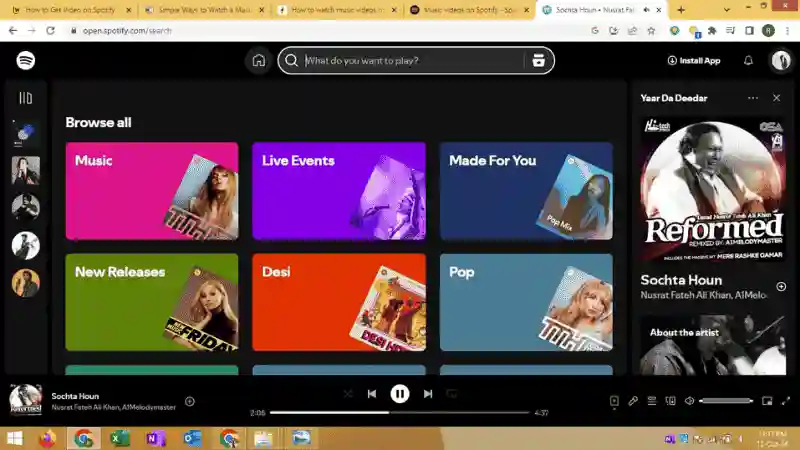Close the Now Playing side panel
800x450 pixels.
pos(776,98)
